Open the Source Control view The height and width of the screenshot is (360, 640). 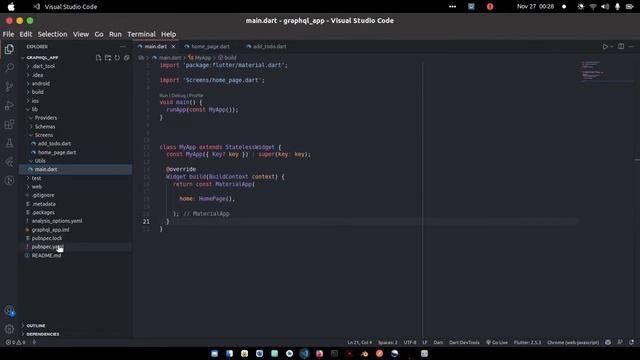pos(9,86)
